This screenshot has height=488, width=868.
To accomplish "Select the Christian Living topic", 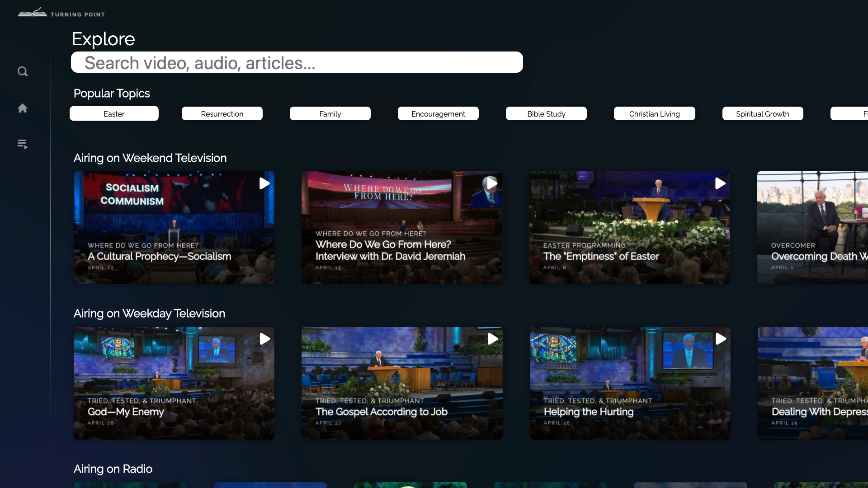I will coord(654,113).
